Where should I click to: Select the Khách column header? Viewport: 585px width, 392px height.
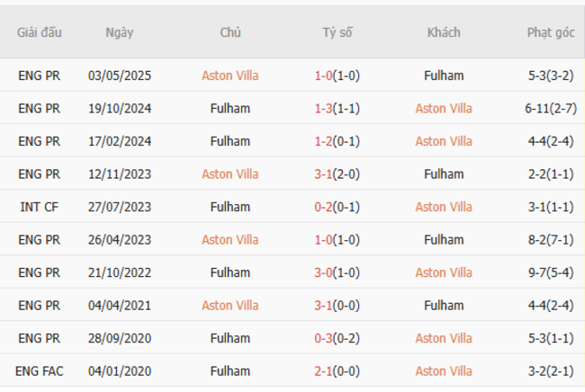(444, 32)
